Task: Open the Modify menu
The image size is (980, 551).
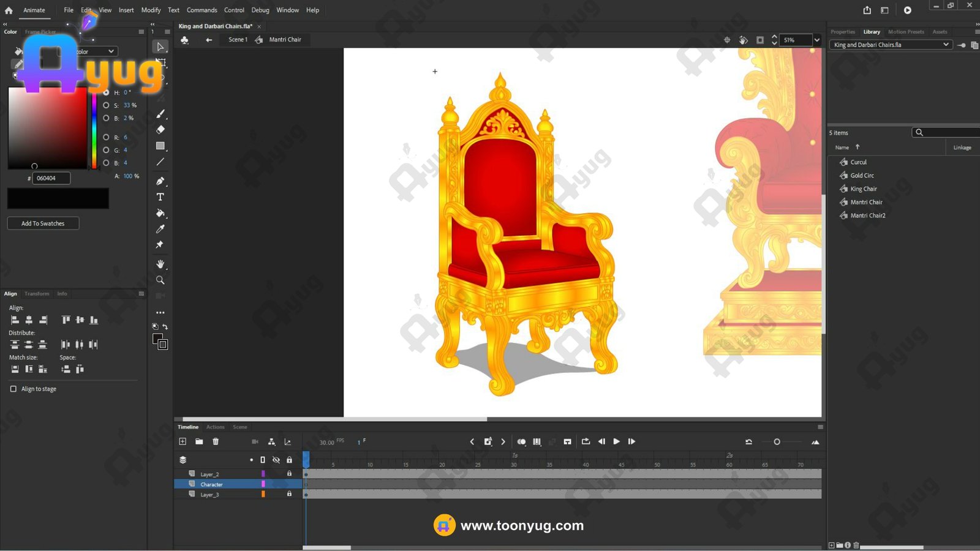Action: point(151,10)
